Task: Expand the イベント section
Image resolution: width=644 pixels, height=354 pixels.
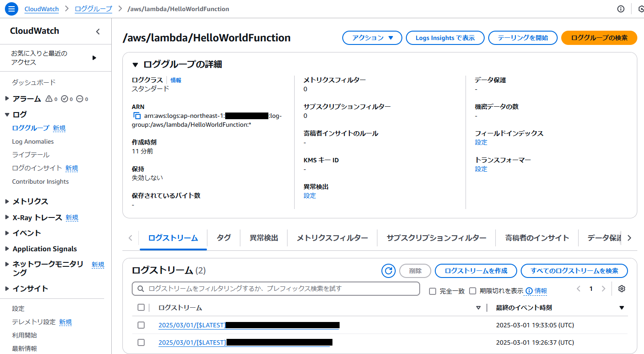Action: tap(7, 233)
